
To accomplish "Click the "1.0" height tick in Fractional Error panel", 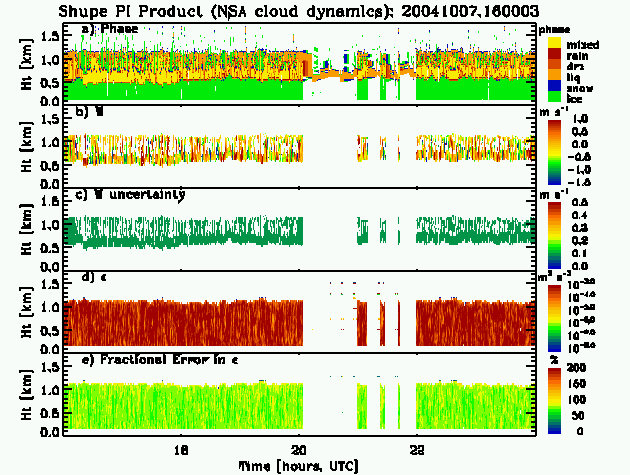I will tap(51, 390).
